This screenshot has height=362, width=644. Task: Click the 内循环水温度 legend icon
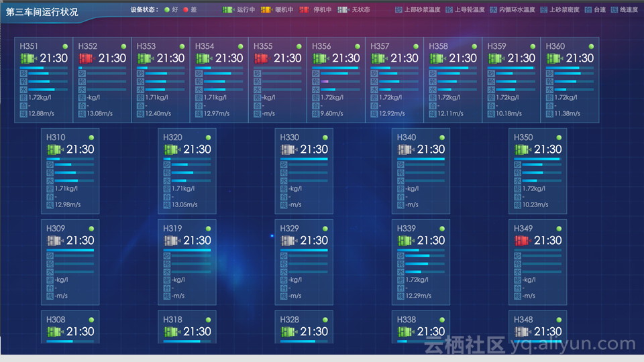point(493,9)
